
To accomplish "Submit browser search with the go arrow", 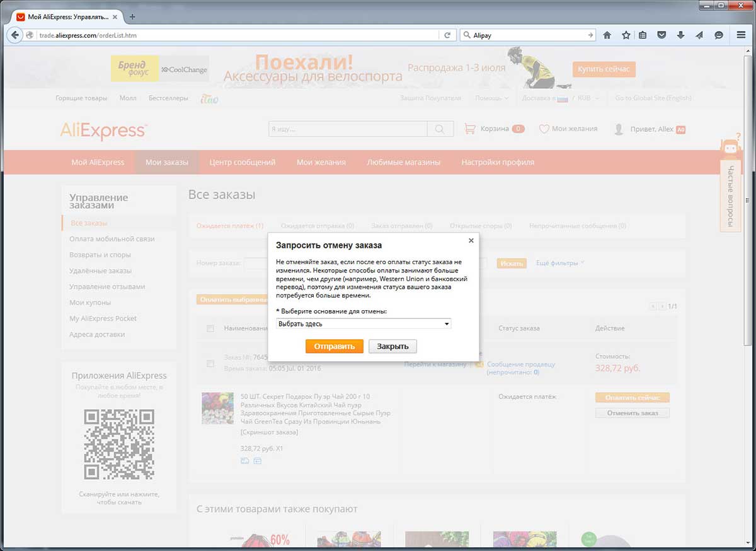I will pos(590,35).
